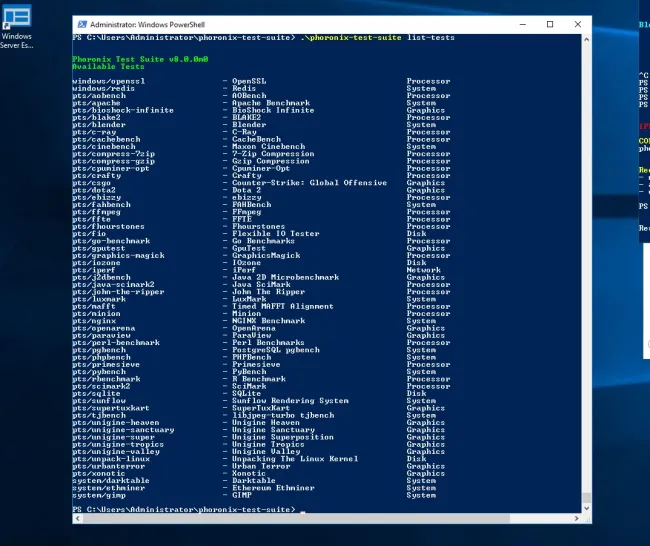The height and width of the screenshot is (546, 650).
Task: Click the vertical scrollbar thumb near the bottom
Action: 586,497
